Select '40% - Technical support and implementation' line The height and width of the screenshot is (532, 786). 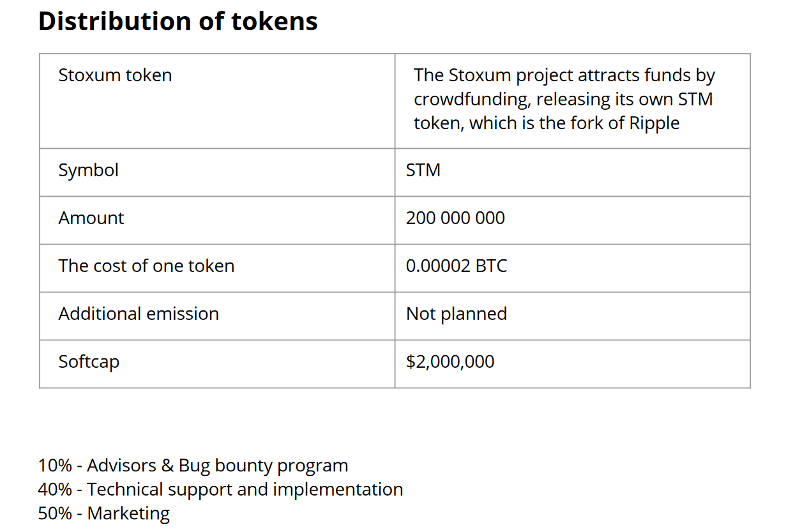tap(221, 489)
